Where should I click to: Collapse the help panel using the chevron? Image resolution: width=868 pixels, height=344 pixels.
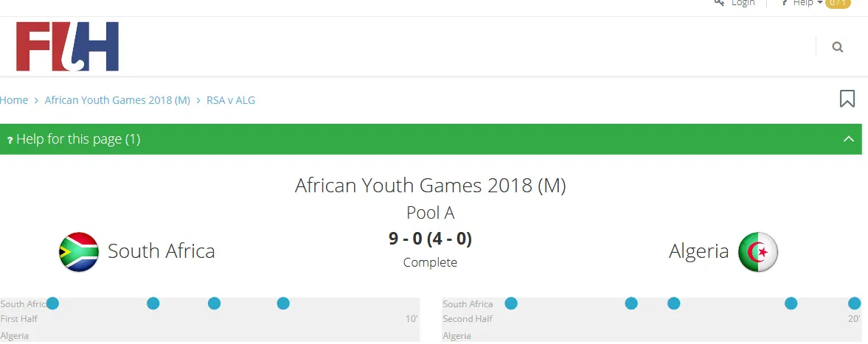[x=849, y=139]
